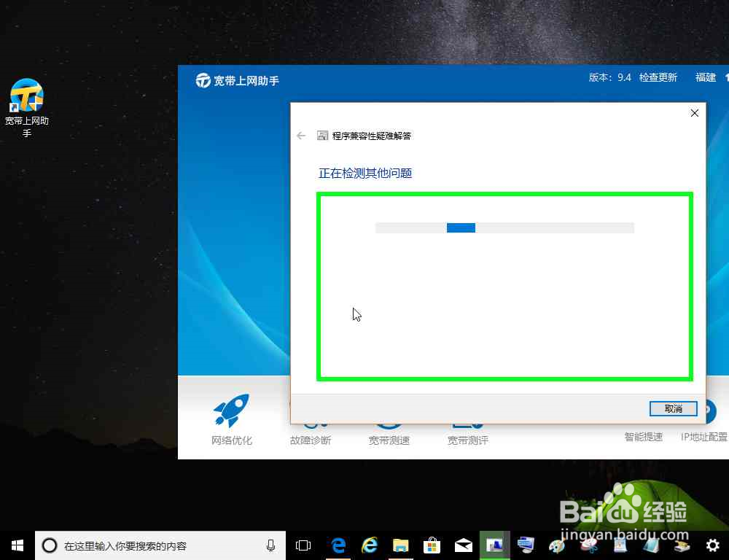Open Internet Explorer from taskbar

point(370,545)
